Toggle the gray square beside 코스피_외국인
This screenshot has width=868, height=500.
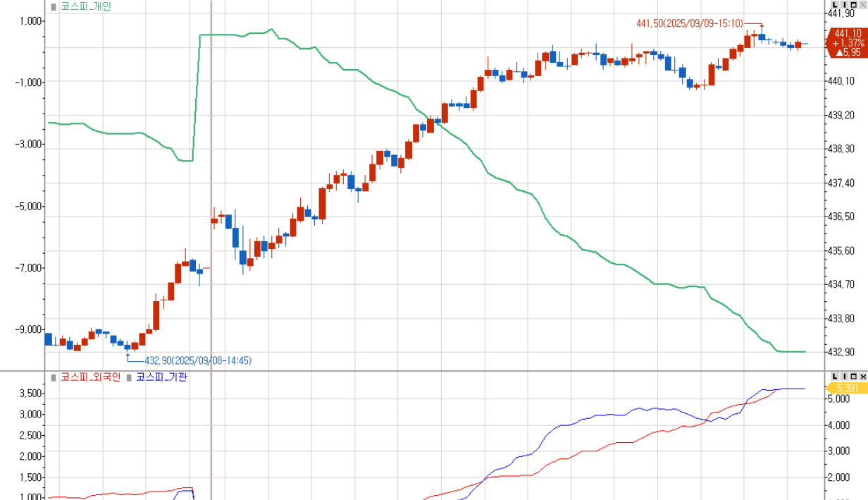point(54,377)
